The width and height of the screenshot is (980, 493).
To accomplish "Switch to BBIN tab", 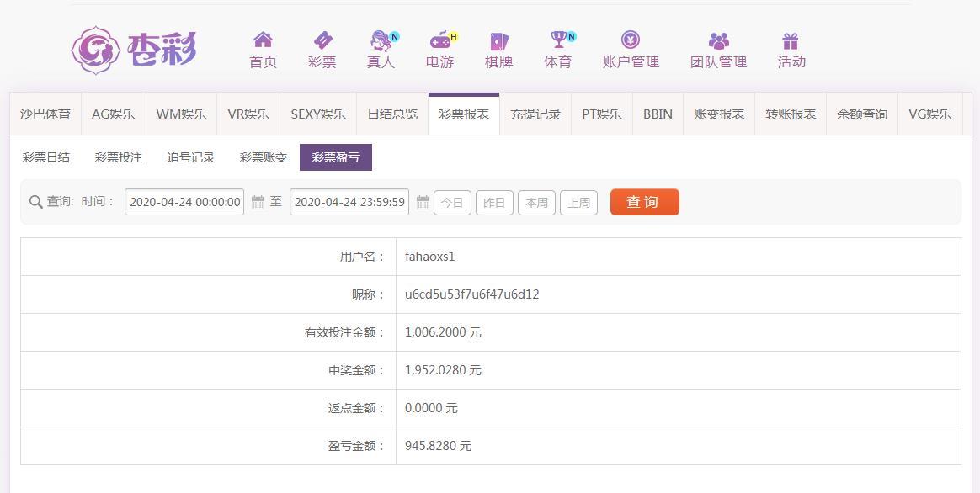I will pyautogui.click(x=658, y=114).
